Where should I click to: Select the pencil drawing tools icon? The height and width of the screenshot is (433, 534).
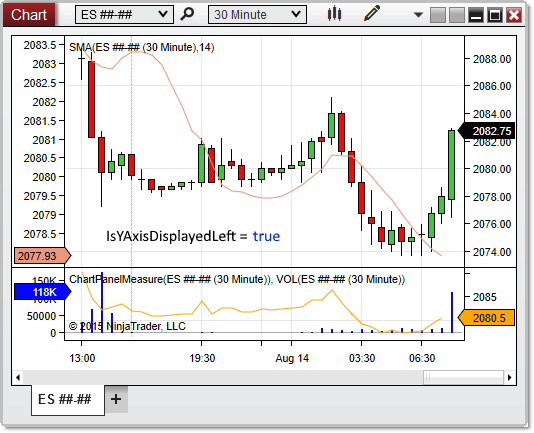pos(372,14)
